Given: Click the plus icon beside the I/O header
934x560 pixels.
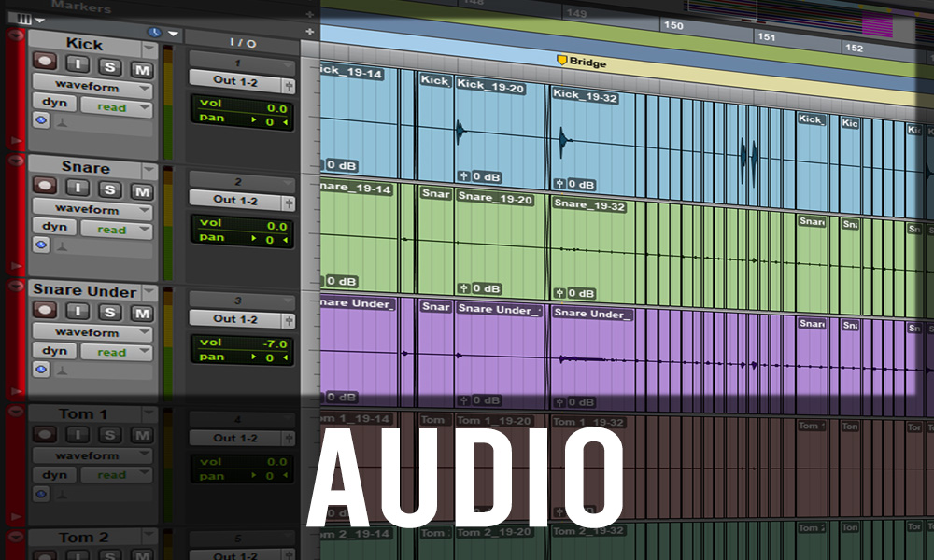Looking at the screenshot, I should click(x=310, y=32).
